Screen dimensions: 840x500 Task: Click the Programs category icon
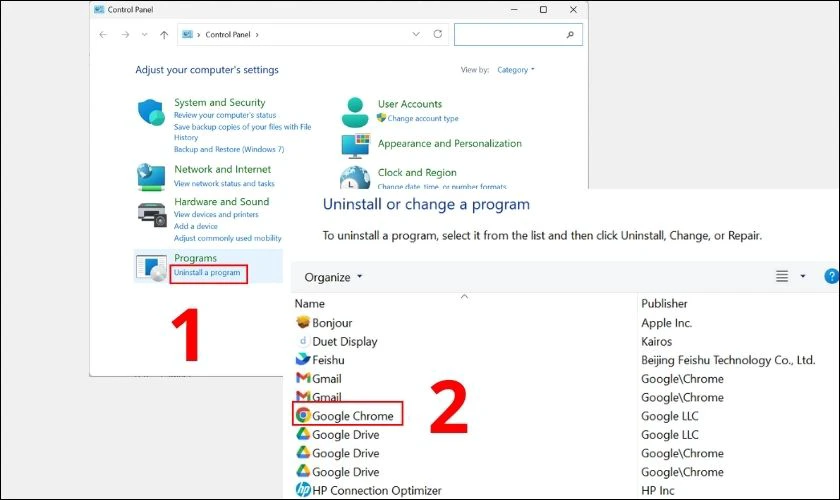tap(152, 268)
